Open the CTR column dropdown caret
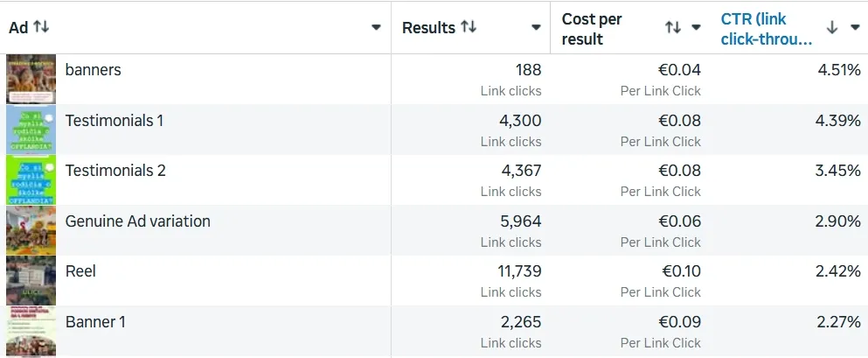This screenshot has height=358, width=868. point(855,28)
